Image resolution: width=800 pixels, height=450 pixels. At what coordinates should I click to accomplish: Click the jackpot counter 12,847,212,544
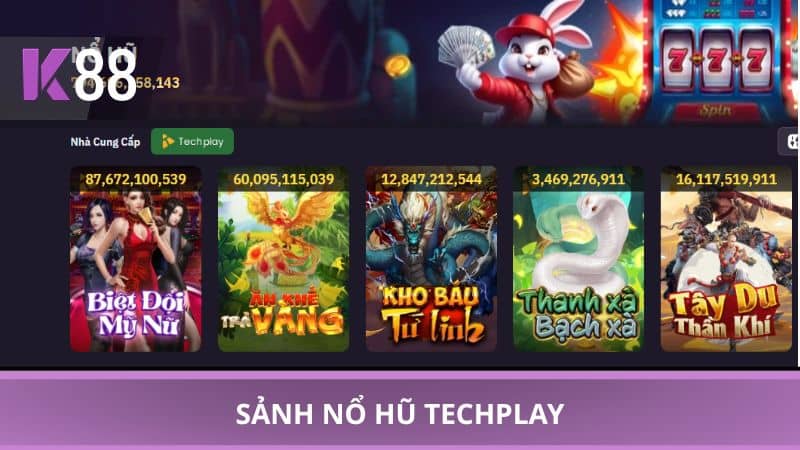432,179
